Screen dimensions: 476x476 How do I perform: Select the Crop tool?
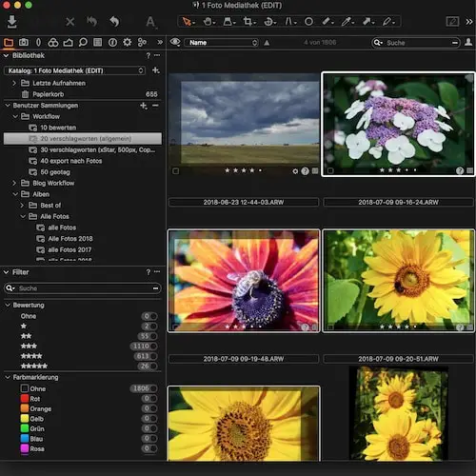pos(249,22)
